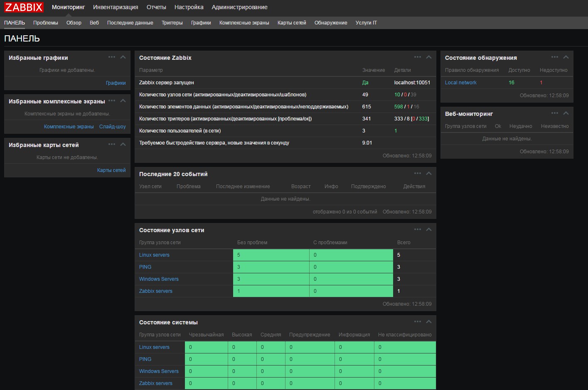Collapse the Состояние Zabbix widget
The image size is (588, 390).
click(x=429, y=57)
